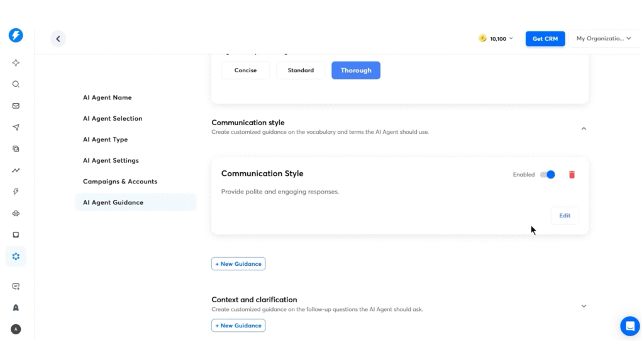Delete Communication Style with red trash icon

[572, 175]
